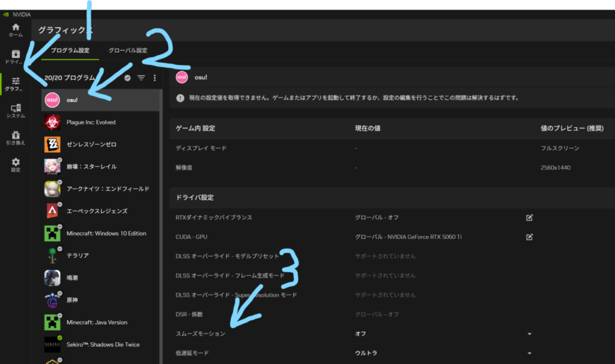The width and height of the screenshot is (615, 364).
Task: Open the 引き換え (Redeem) gift icon
Action: [x=16, y=138]
